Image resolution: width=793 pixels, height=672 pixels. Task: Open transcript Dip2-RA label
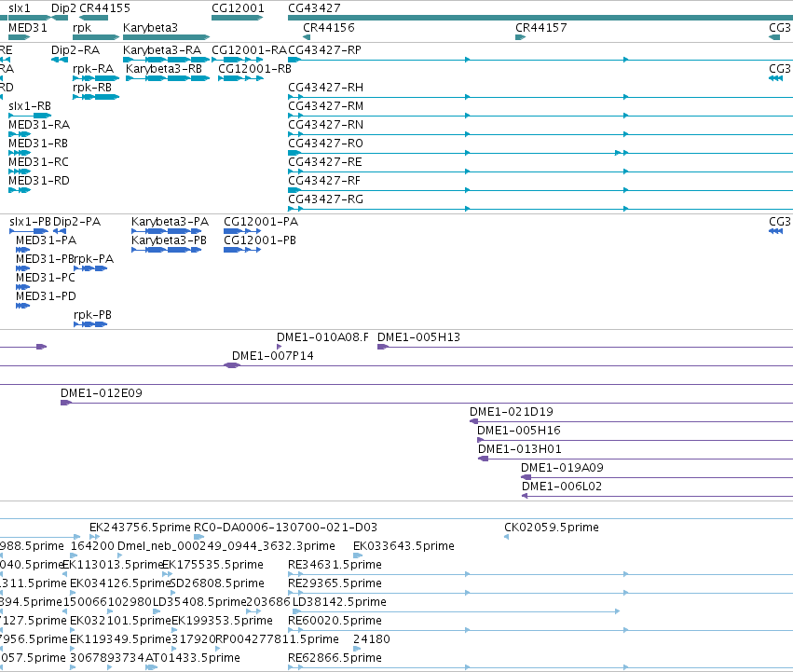click(75, 50)
